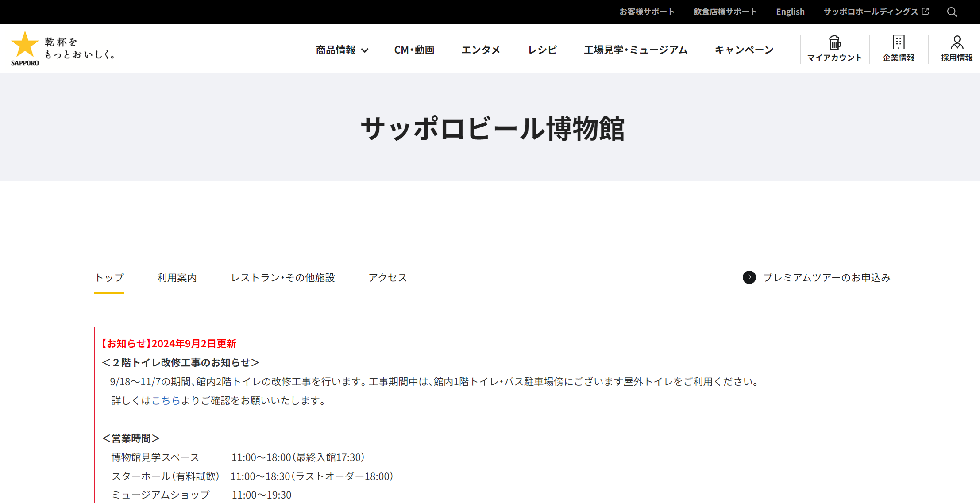Switch to レストラン・その他施設 tab
This screenshot has width=980, height=503.
point(283,277)
